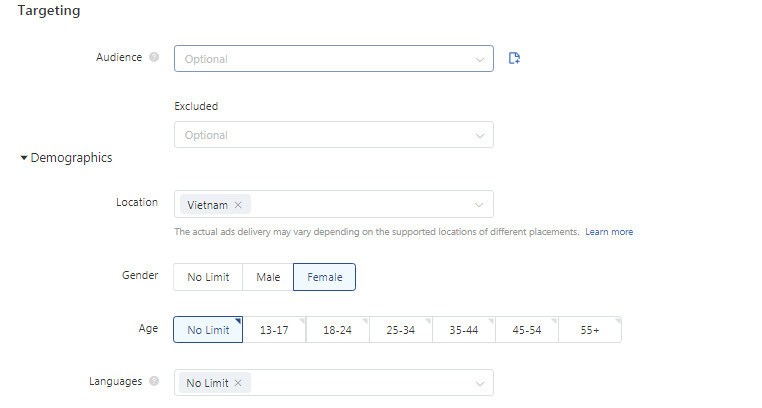The height and width of the screenshot is (408, 762).
Task: Open the Excluded audience dropdown
Action: (334, 135)
